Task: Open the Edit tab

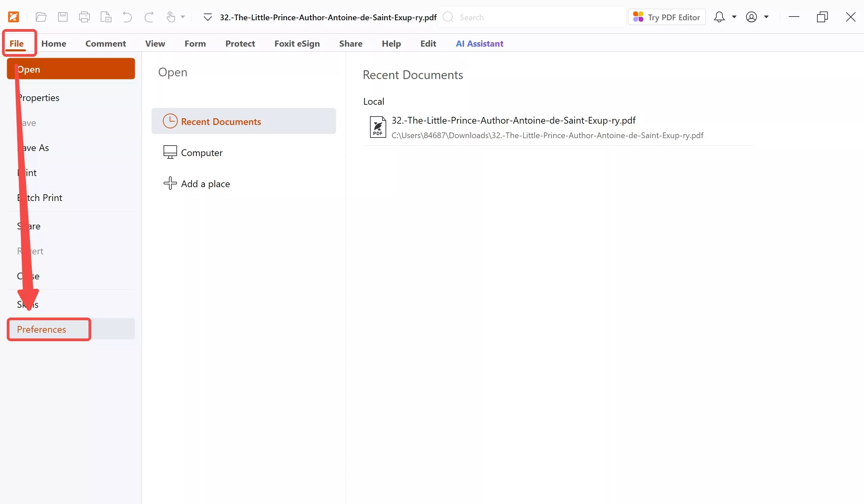Action: [428, 44]
